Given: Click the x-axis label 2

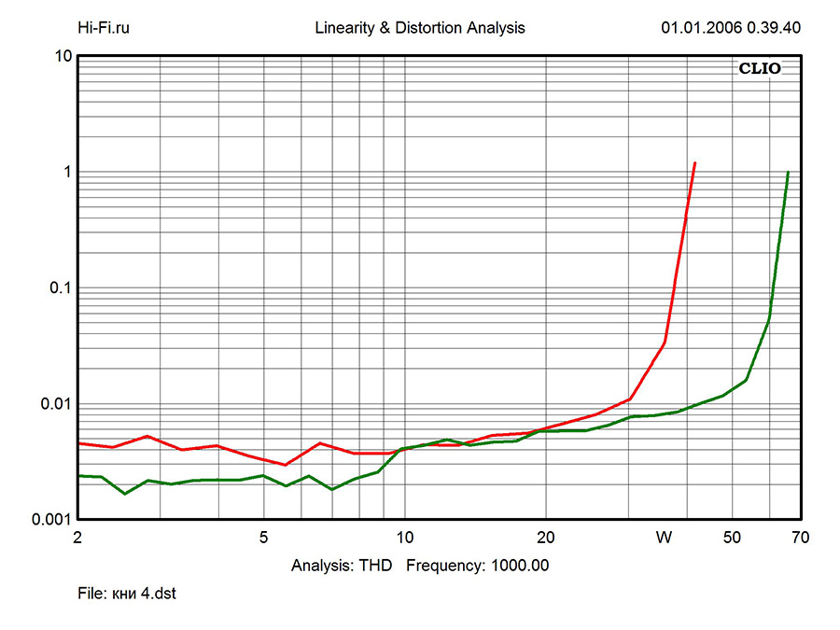Looking at the screenshot, I should click(x=77, y=538).
